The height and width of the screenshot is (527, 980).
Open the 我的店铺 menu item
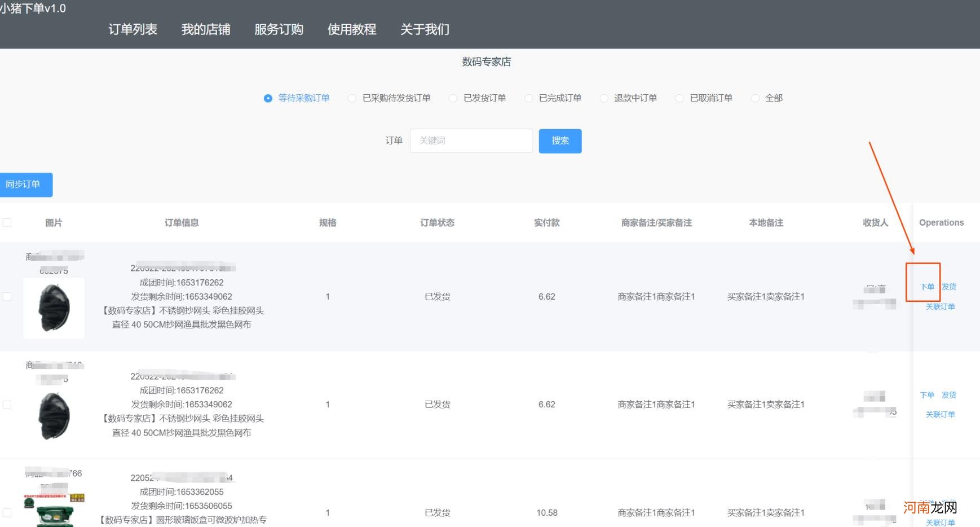tap(206, 29)
